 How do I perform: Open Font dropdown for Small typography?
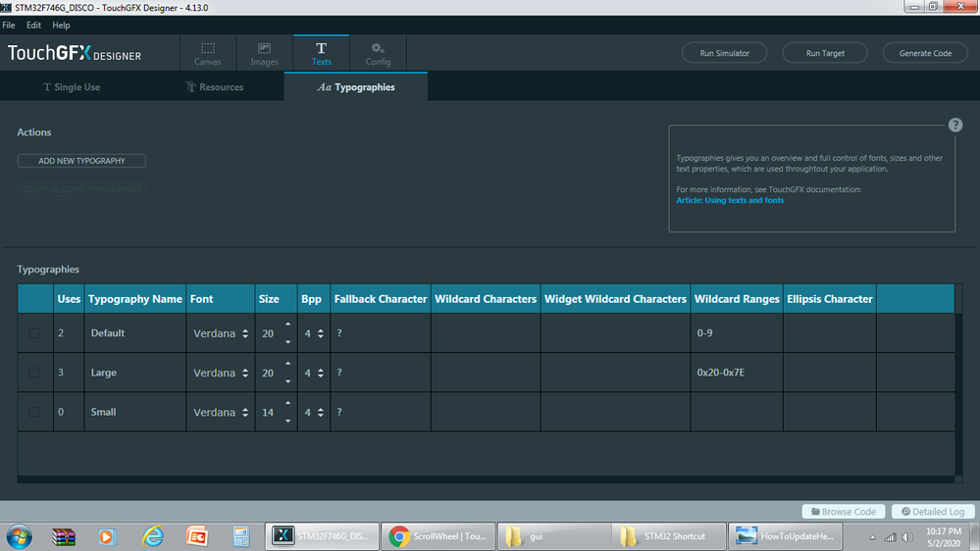coord(221,413)
